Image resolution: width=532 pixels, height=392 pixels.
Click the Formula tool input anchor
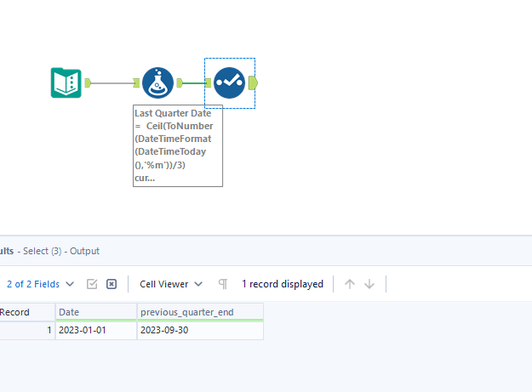136,83
